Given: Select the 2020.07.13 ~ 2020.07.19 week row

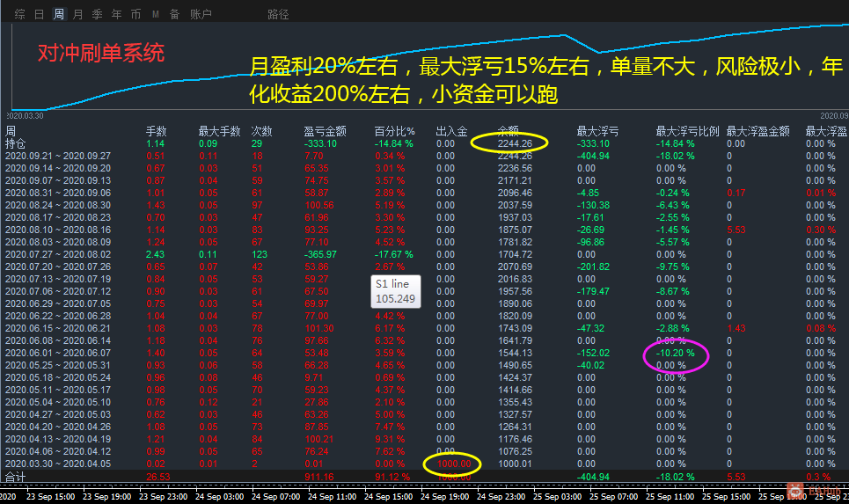Looking at the screenshot, I should pyautogui.click(x=58, y=279).
